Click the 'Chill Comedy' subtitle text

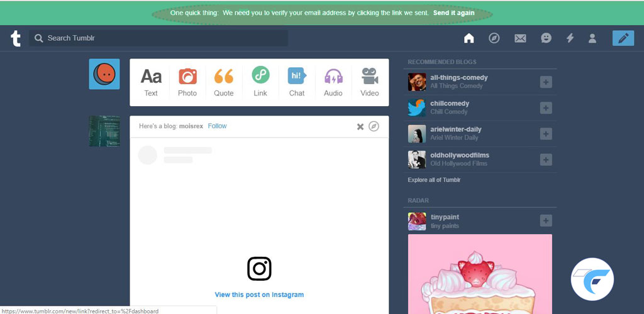pos(449,112)
